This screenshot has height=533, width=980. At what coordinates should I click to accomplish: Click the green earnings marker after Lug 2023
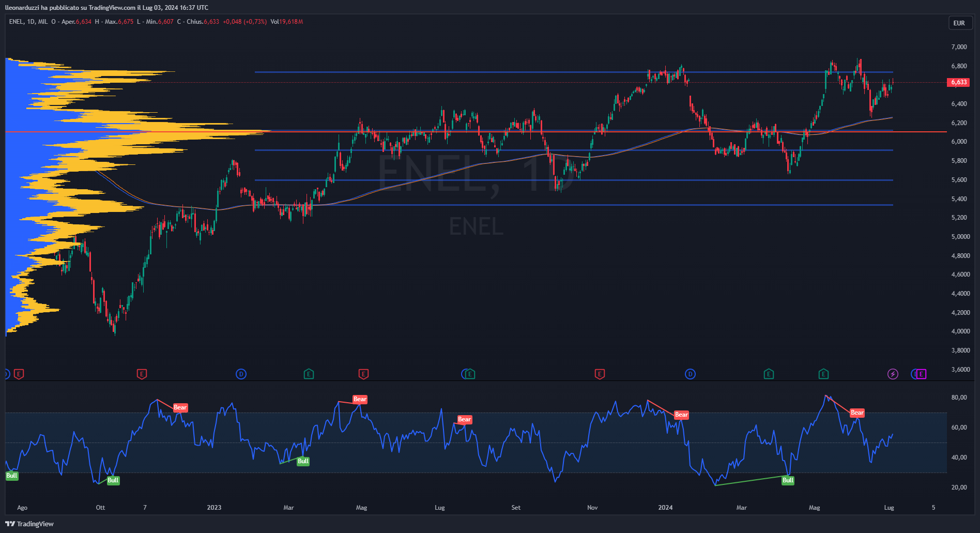[470, 374]
